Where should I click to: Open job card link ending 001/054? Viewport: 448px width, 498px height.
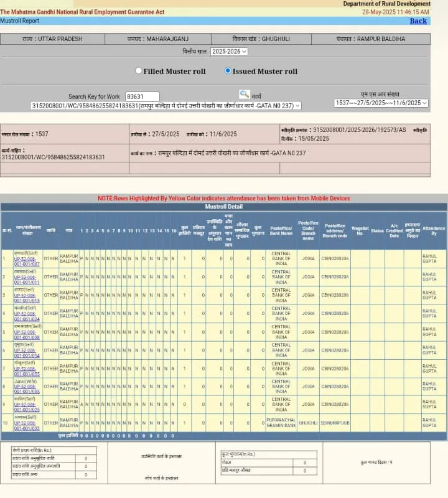(27, 353)
